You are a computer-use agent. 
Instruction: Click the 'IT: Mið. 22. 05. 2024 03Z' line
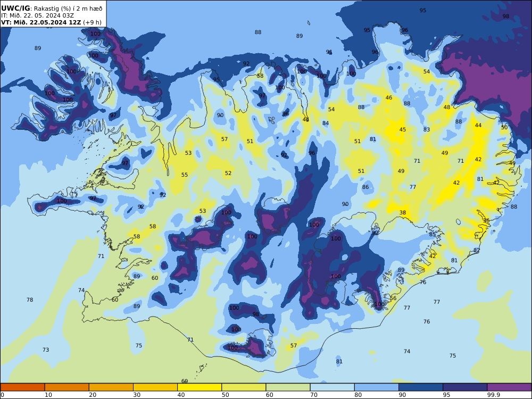[38, 15]
